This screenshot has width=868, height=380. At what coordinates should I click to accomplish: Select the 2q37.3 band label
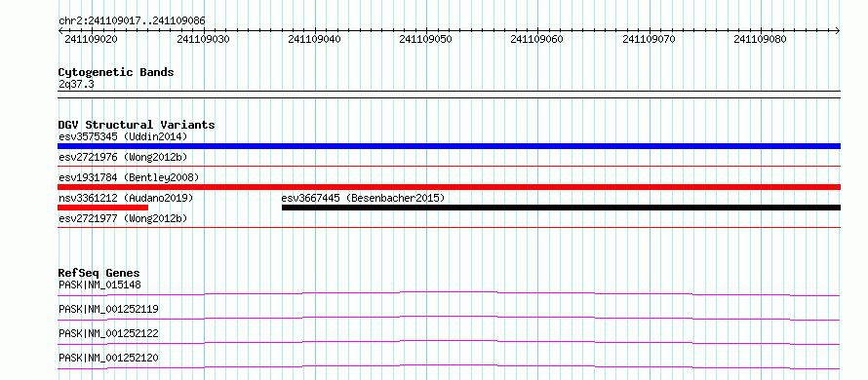(x=76, y=85)
